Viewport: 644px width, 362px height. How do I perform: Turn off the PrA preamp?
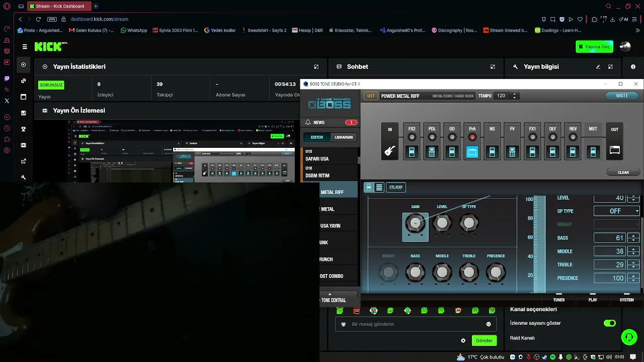pos(472,137)
